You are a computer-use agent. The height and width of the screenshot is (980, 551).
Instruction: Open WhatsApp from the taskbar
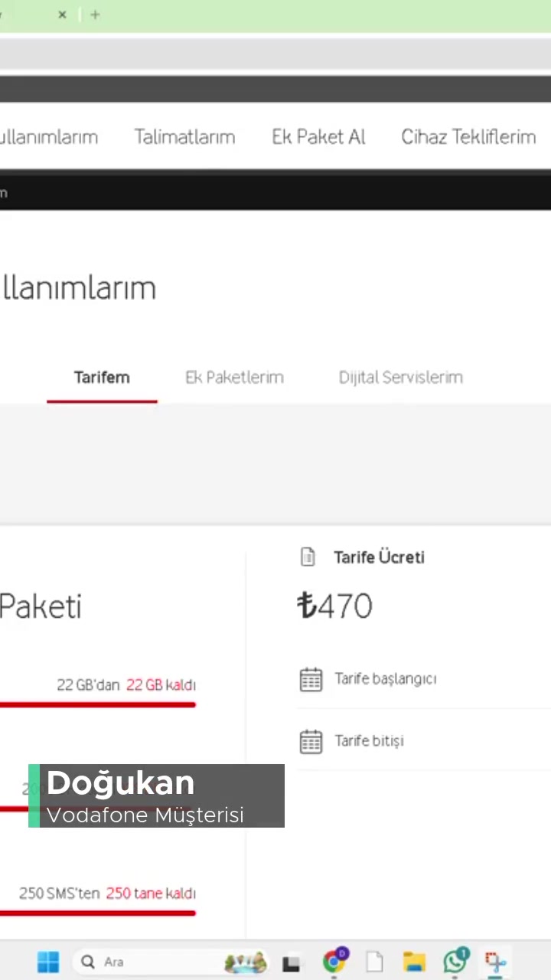[x=455, y=962]
